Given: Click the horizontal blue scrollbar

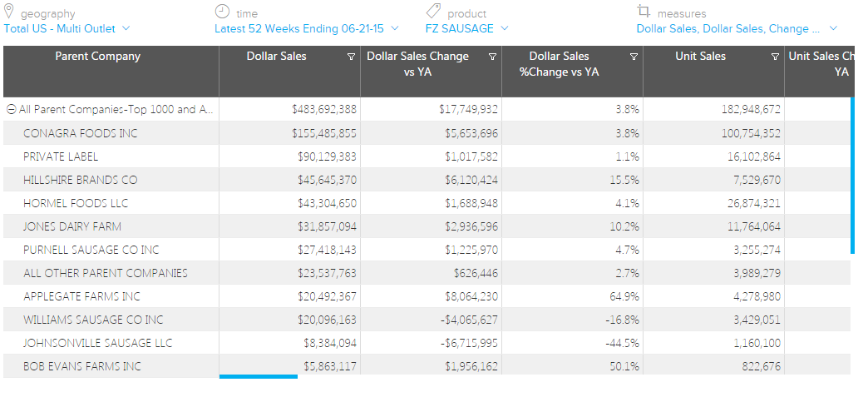Looking at the screenshot, I should [258, 376].
